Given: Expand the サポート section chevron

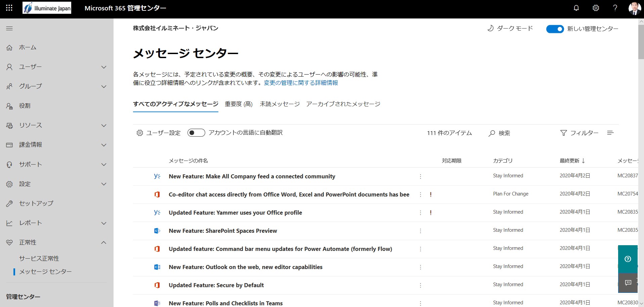Looking at the screenshot, I should tap(104, 165).
